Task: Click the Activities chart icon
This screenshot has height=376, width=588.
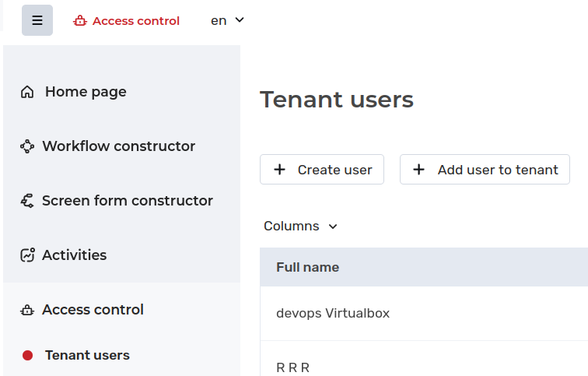Action: click(x=27, y=255)
